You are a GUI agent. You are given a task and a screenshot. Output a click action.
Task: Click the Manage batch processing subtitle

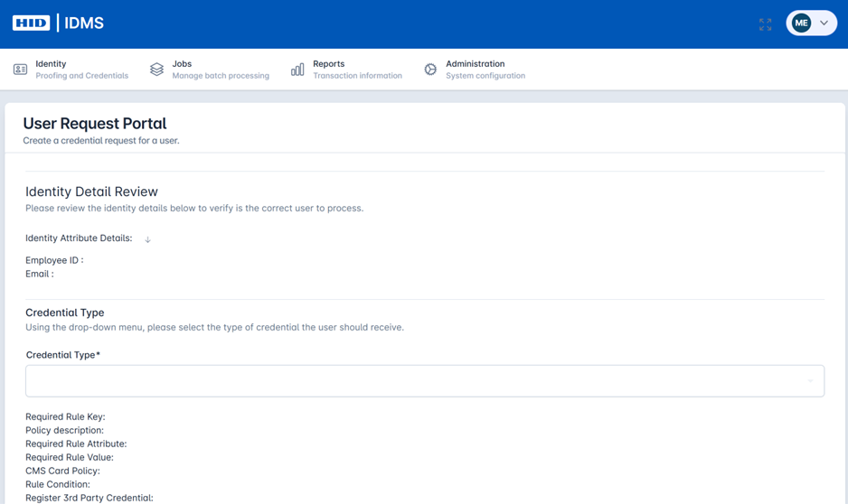coord(221,76)
